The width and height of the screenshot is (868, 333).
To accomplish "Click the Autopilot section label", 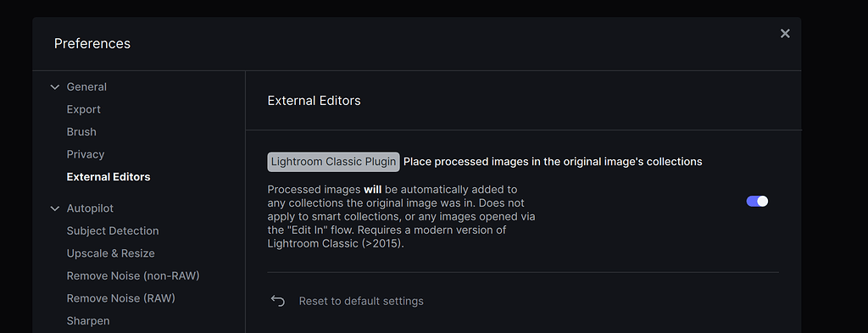I will point(90,208).
